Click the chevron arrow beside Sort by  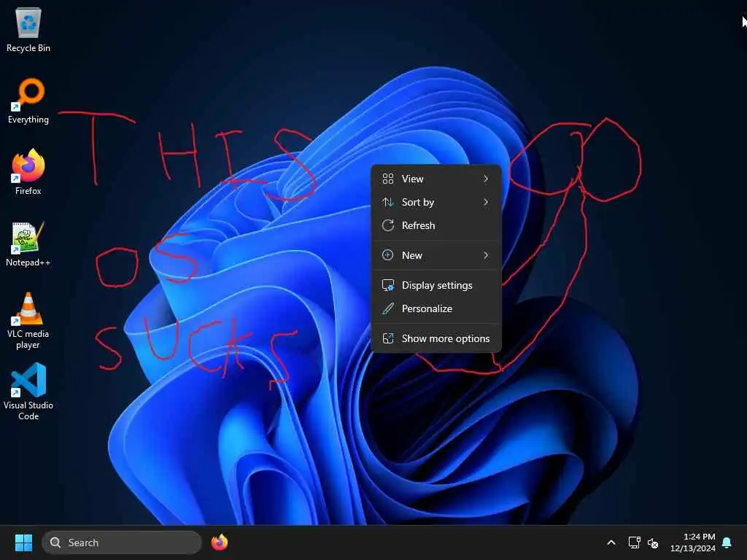coord(486,202)
